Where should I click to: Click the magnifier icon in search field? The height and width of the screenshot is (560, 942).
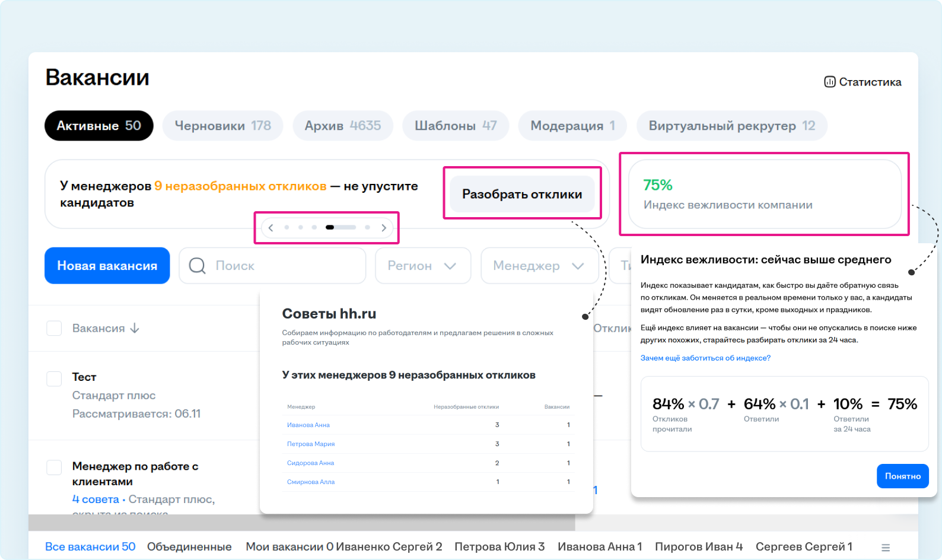coord(197,266)
